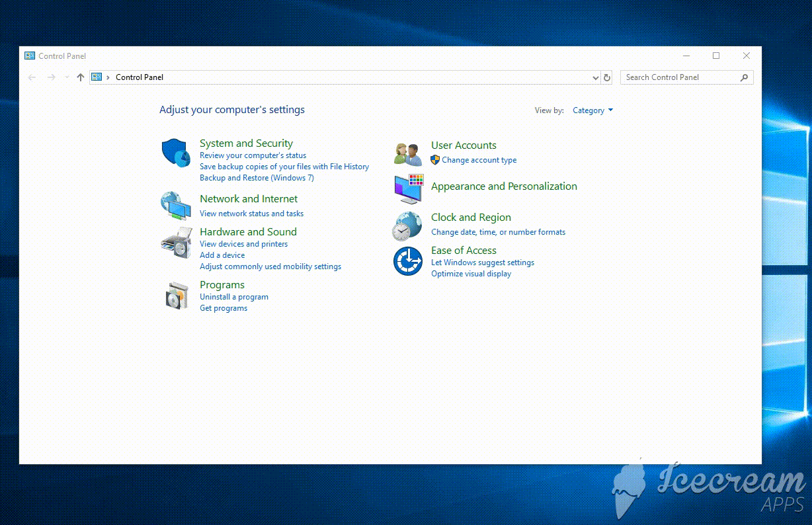
Task: Close the Control Panel window
Action: [x=747, y=56]
